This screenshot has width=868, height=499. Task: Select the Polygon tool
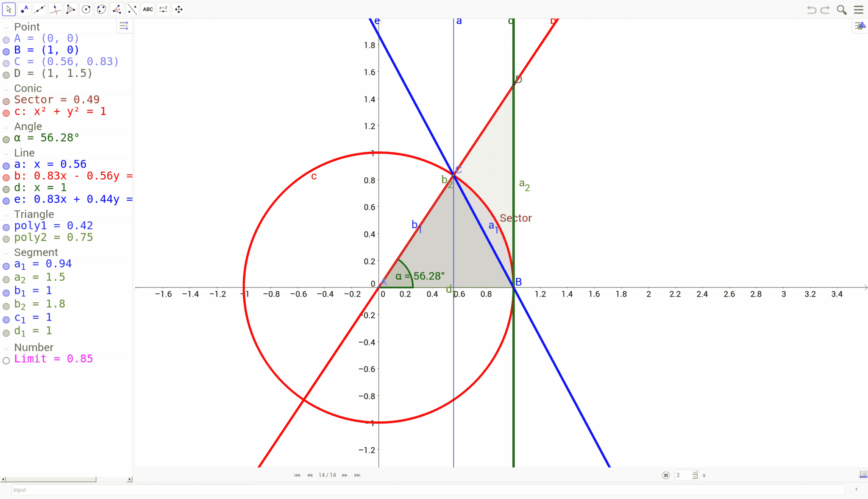(71, 9)
